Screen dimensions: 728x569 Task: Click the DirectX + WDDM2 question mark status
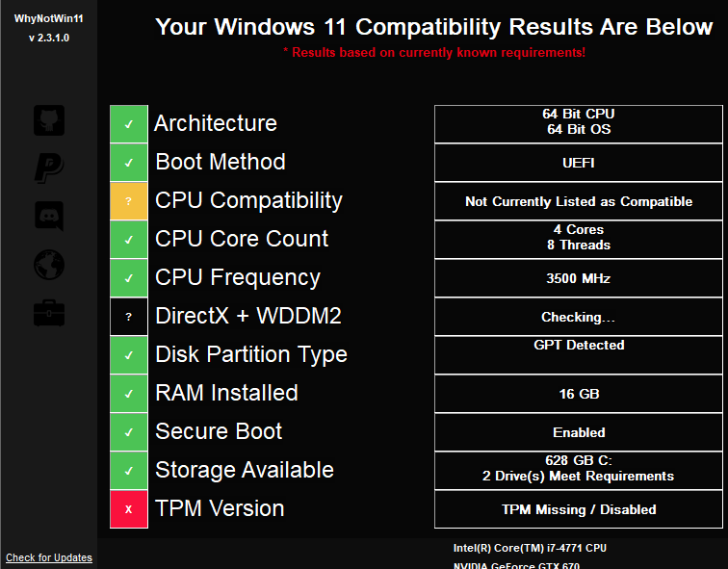pyautogui.click(x=129, y=317)
